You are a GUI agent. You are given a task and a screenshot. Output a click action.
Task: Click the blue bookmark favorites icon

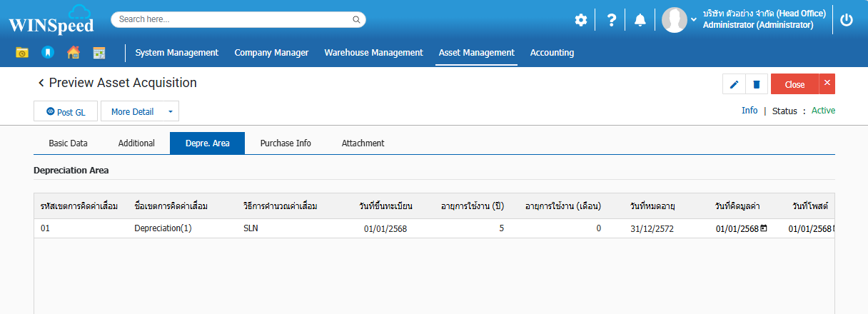pyautogui.click(x=47, y=53)
